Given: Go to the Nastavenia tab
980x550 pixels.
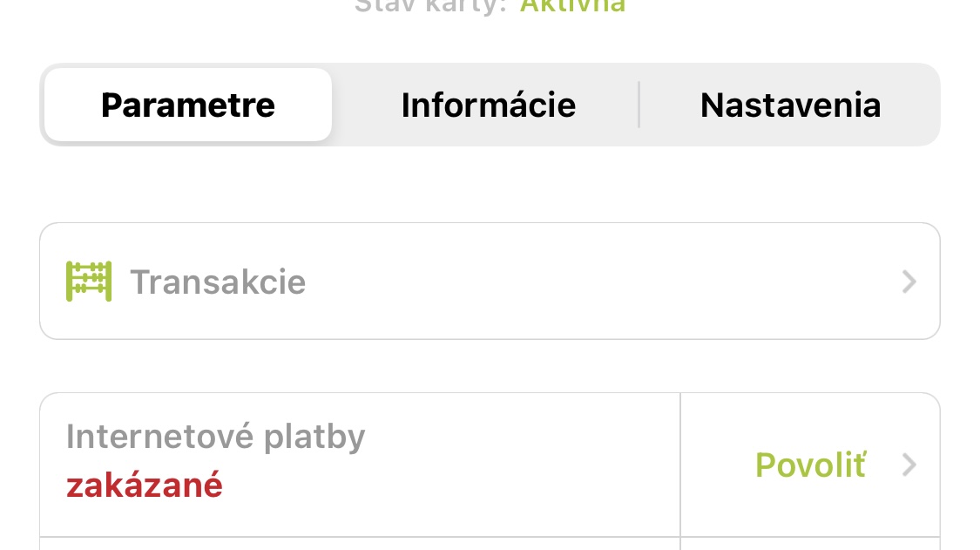Looking at the screenshot, I should coord(790,105).
